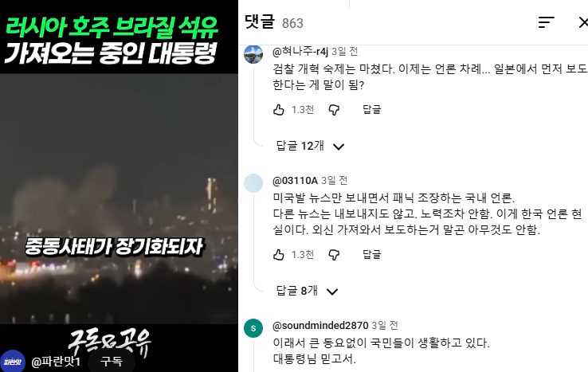Like the comment by @03110A
The height and width of the screenshot is (372, 588).
pos(279,255)
